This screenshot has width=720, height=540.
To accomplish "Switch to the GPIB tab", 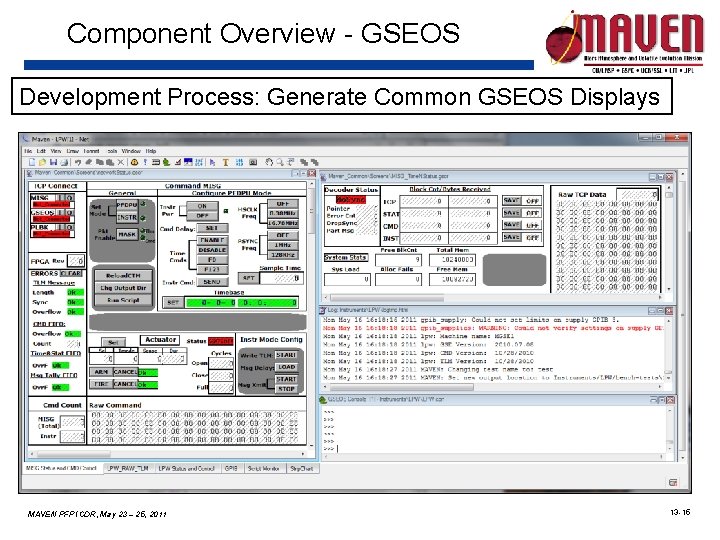I will pos(231,468).
